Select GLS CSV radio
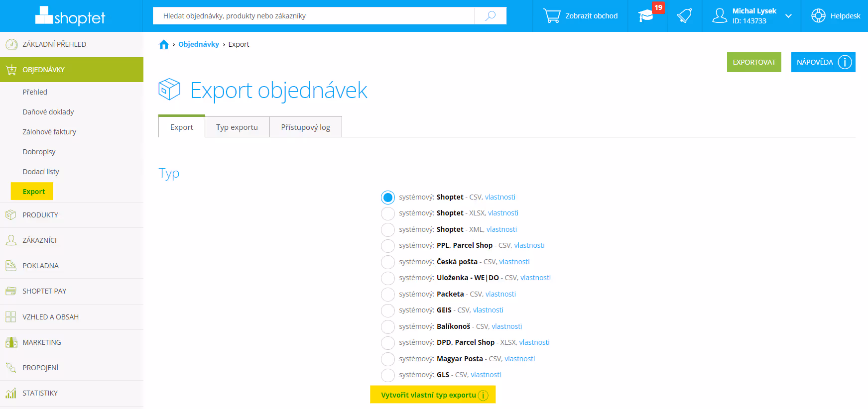The image size is (868, 409). pyautogui.click(x=388, y=375)
